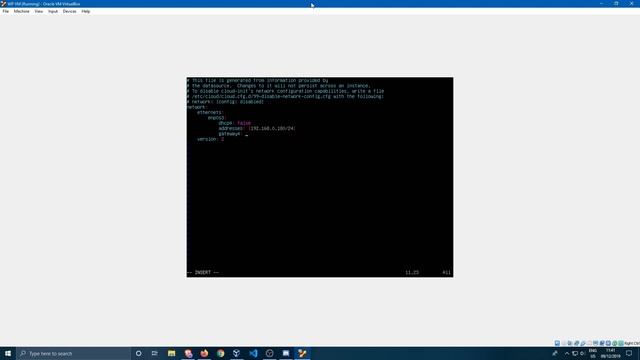This screenshot has height=360, width=640.
Task: Open the Devices menu
Action: (x=69, y=11)
